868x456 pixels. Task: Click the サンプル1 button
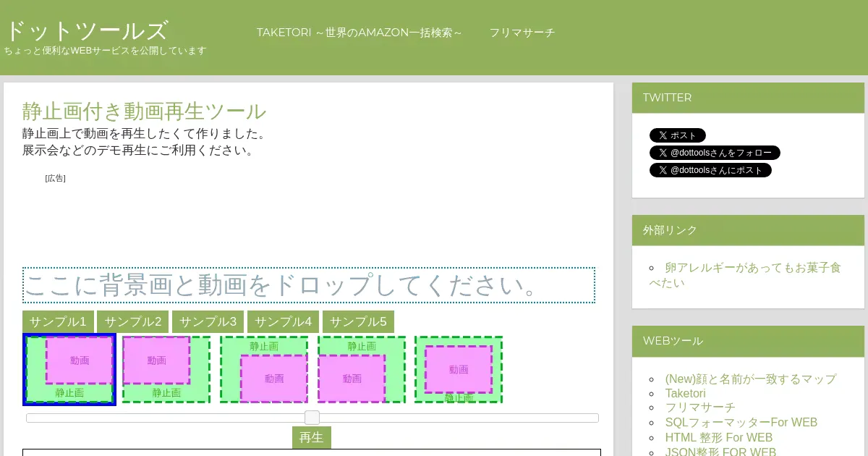58,322
